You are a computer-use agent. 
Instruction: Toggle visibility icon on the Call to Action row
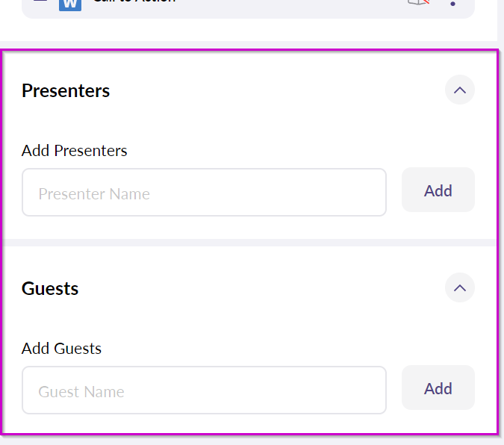point(418,2)
